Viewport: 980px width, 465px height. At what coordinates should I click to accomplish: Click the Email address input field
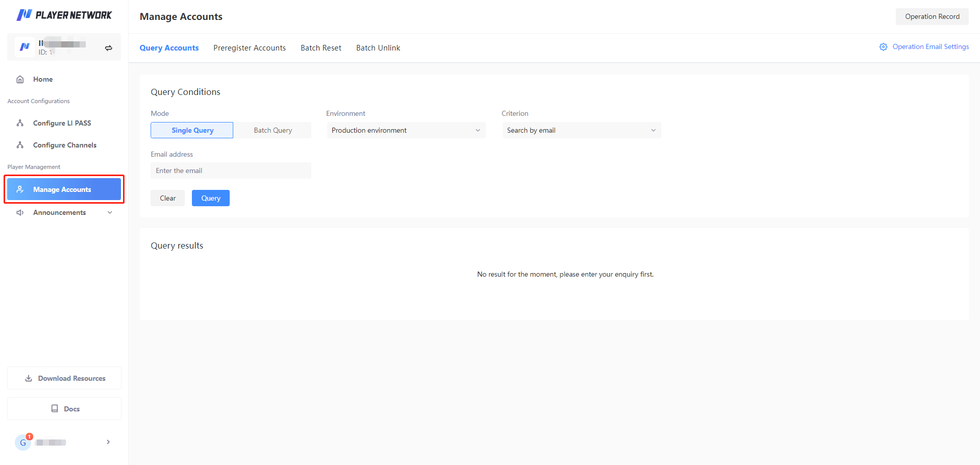231,170
